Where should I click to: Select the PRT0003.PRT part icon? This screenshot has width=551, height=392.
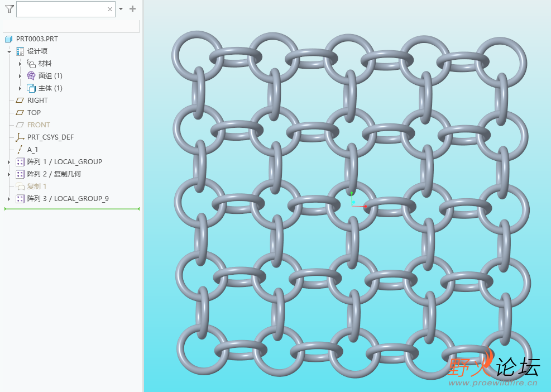pos(9,39)
